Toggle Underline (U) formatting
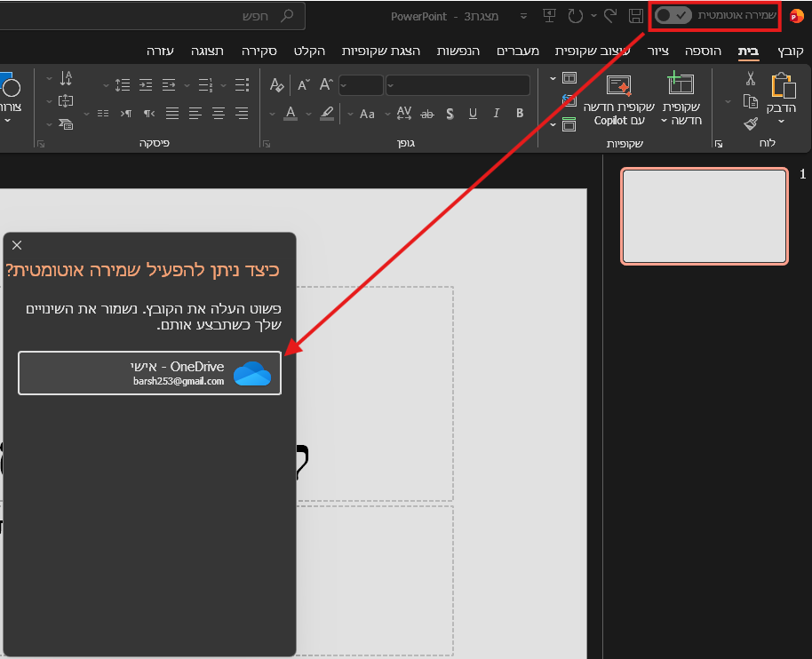The width and height of the screenshot is (812, 659). coord(473,114)
